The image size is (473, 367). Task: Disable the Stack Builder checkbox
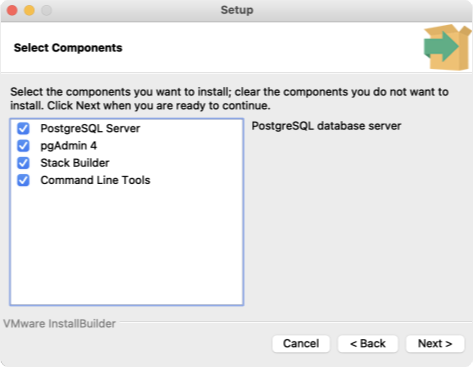coord(23,163)
